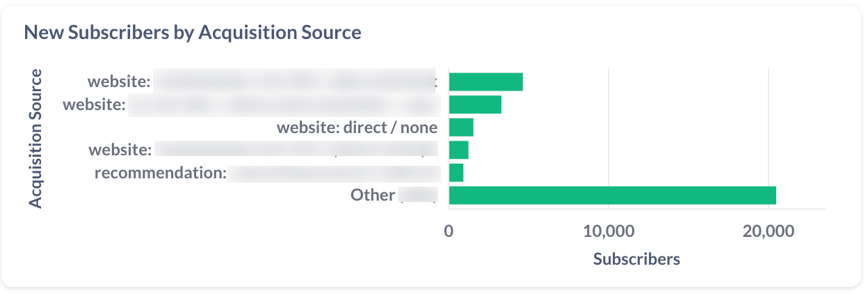The image size is (868, 294).
Task: Click the "Acquisition Source" vertical axis label
Action: [x=36, y=138]
